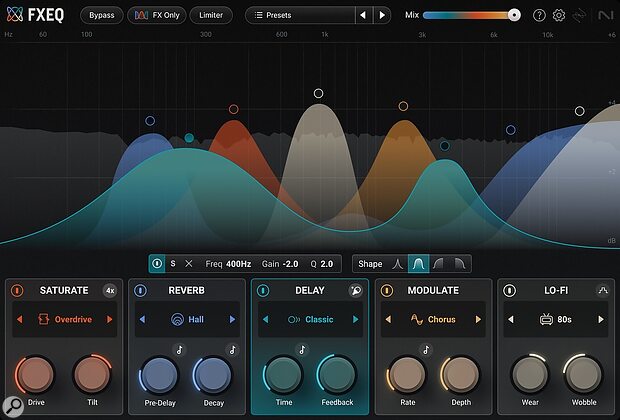Toggle the Limiter
Image resolution: width=620 pixels, height=420 pixels.
coord(211,15)
